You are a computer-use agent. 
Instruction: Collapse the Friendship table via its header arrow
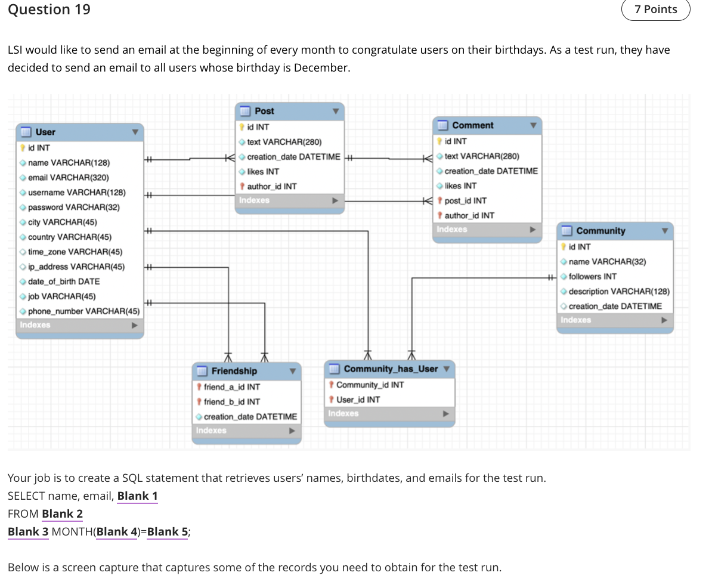pyautogui.click(x=293, y=371)
